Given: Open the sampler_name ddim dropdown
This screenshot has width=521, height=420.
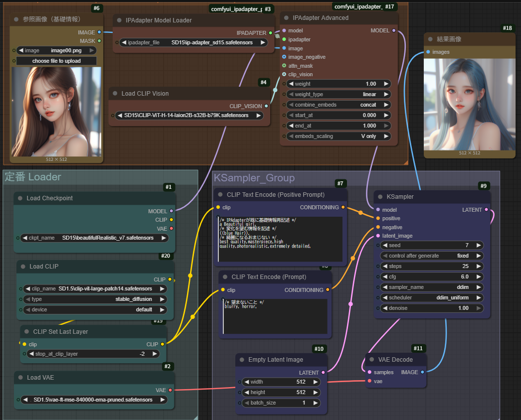Looking at the screenshot, I should coord(432,287).
